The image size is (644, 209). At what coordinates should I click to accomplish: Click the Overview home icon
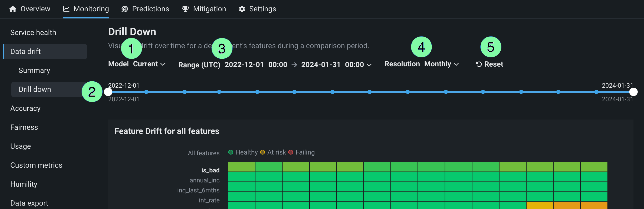click(x=13, y=9)
